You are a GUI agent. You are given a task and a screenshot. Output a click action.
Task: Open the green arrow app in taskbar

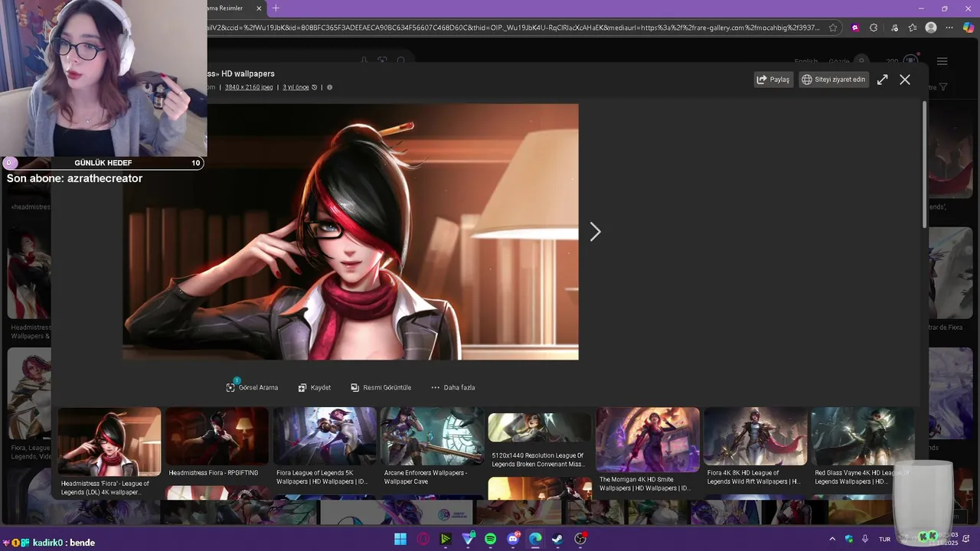pyautogui.click(x=446, y=539)
